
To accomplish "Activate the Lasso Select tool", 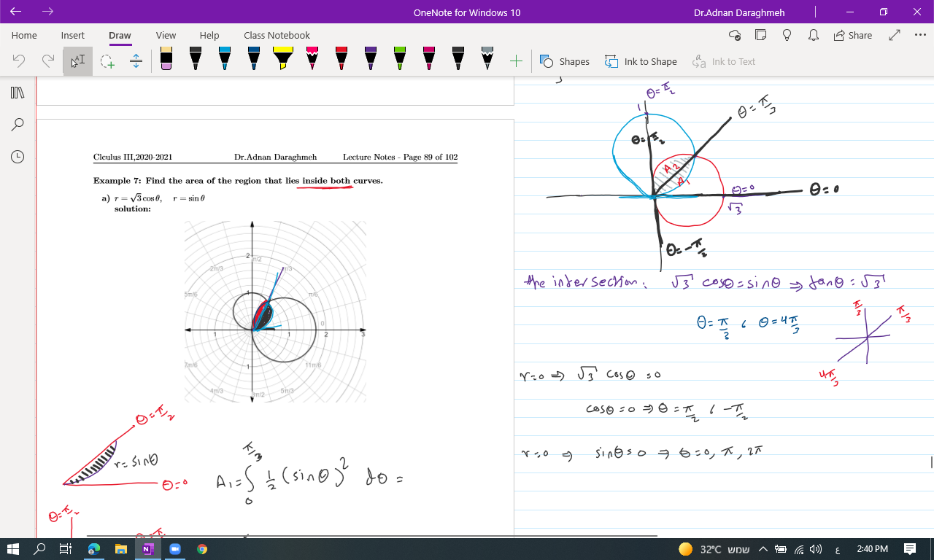I will [x=107, y=61].
